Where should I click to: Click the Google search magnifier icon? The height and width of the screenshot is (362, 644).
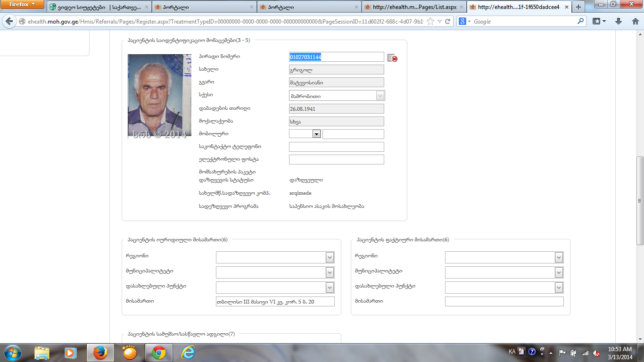(x=580, y=22)
